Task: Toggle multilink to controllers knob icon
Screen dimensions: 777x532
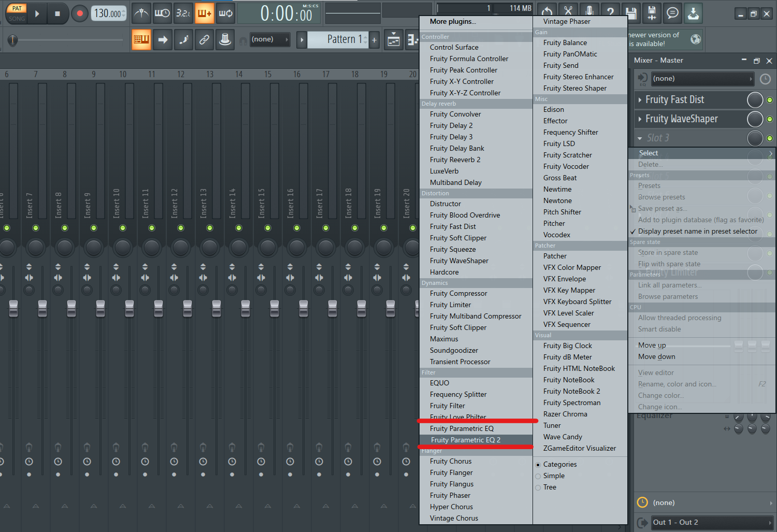Action: tap(225, 39)
